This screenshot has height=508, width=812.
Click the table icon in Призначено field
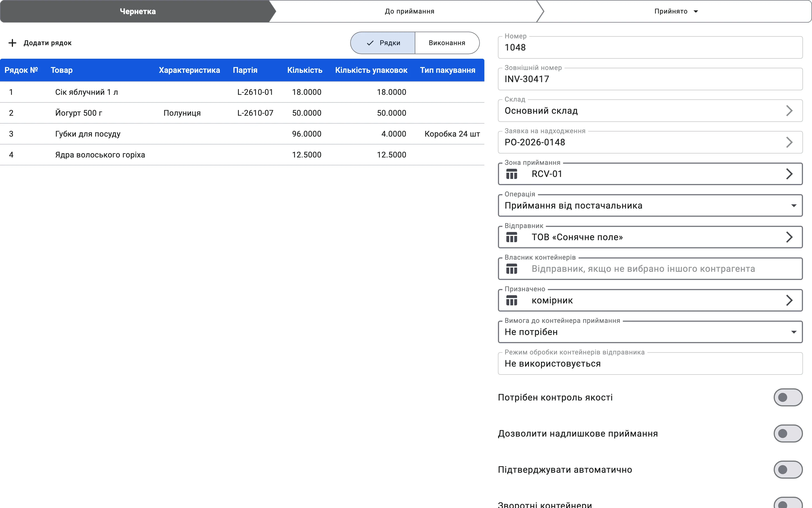pos(511,300)
